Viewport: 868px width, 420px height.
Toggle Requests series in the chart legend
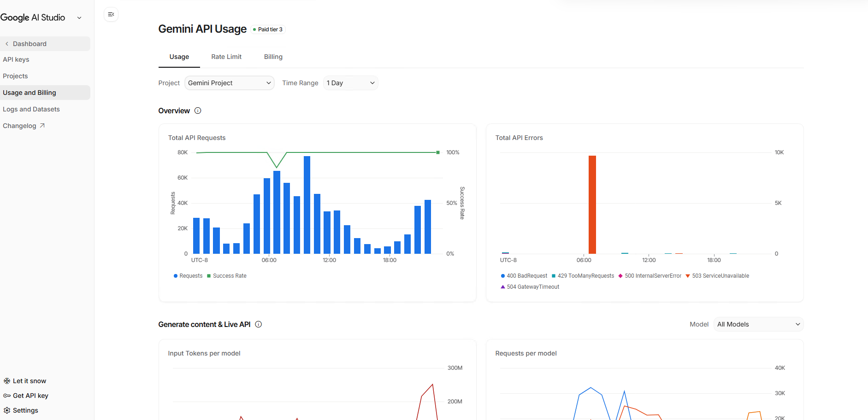coord(188,276)
